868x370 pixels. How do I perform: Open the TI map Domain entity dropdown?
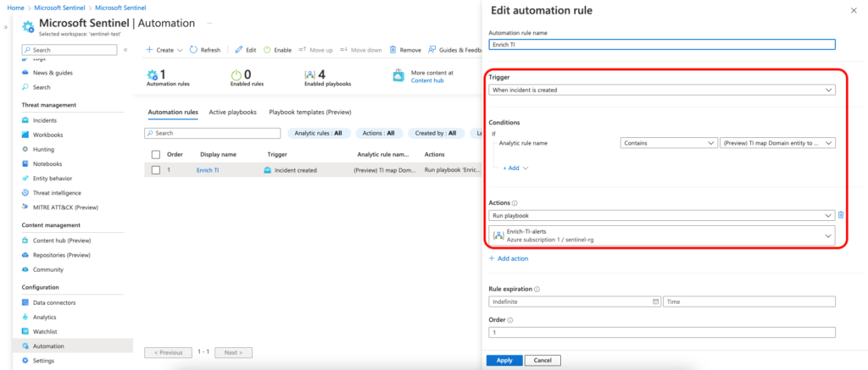[x=777, y=143]
